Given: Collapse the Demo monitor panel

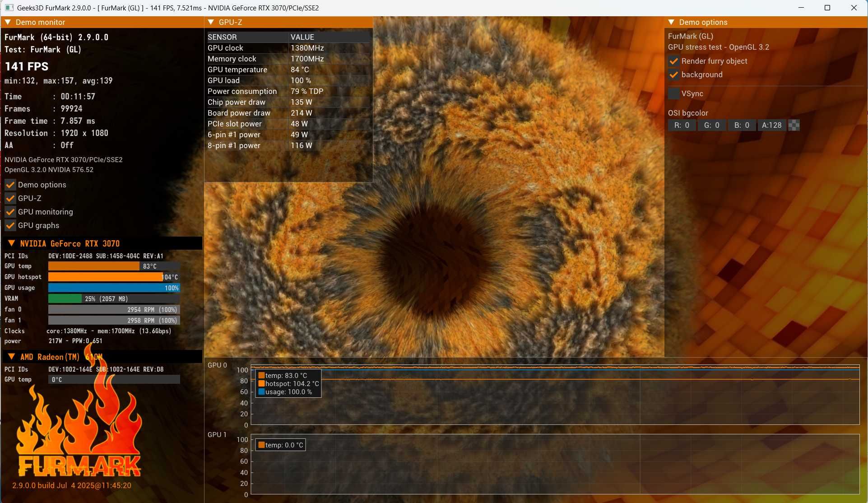Looking at the screenshot, I should pyautogui.click(x=8, y=22).
